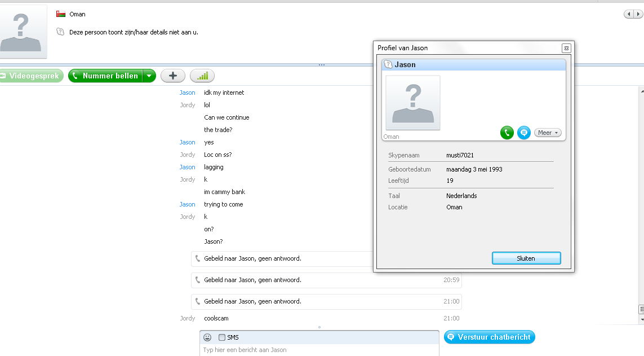Viewport: 644px width, 356px height.
Task: Click the message input field
Action: coord(319,350)
